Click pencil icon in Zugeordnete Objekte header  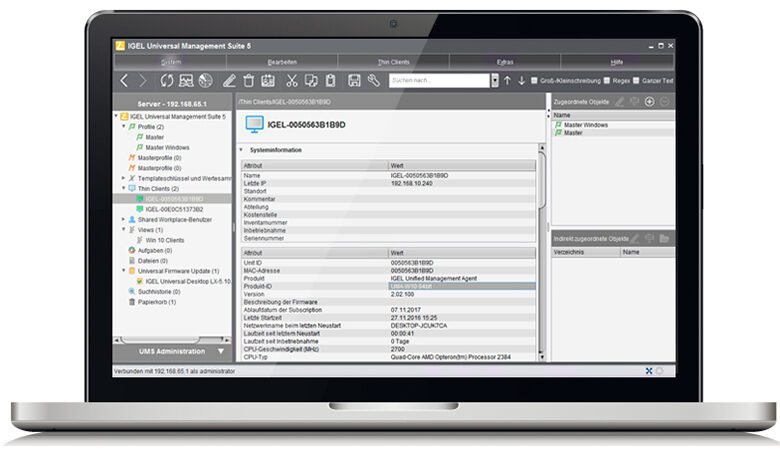click(619, 101)
